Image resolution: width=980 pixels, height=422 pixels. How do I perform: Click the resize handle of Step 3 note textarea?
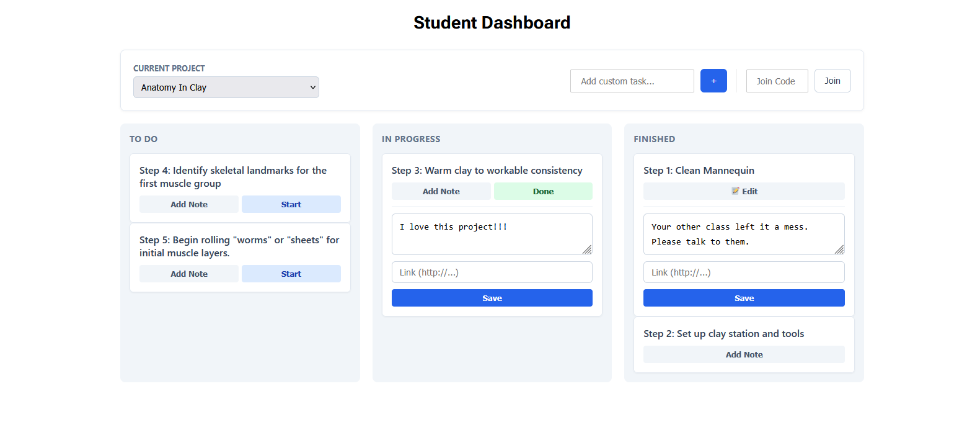(x=587, y=249)
